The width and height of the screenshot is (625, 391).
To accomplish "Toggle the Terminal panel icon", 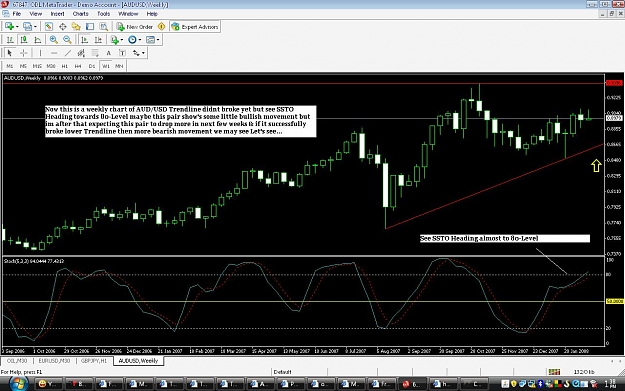I will coord(90,27).
